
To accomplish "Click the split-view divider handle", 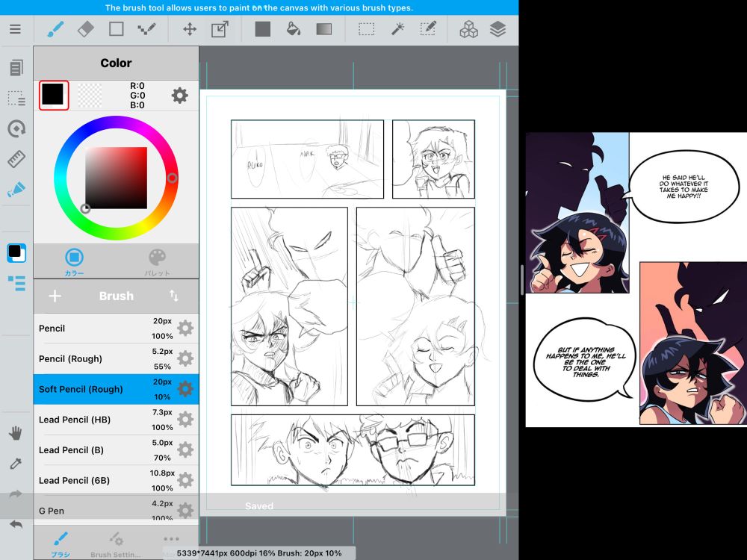I will click(x=522, y=280).
